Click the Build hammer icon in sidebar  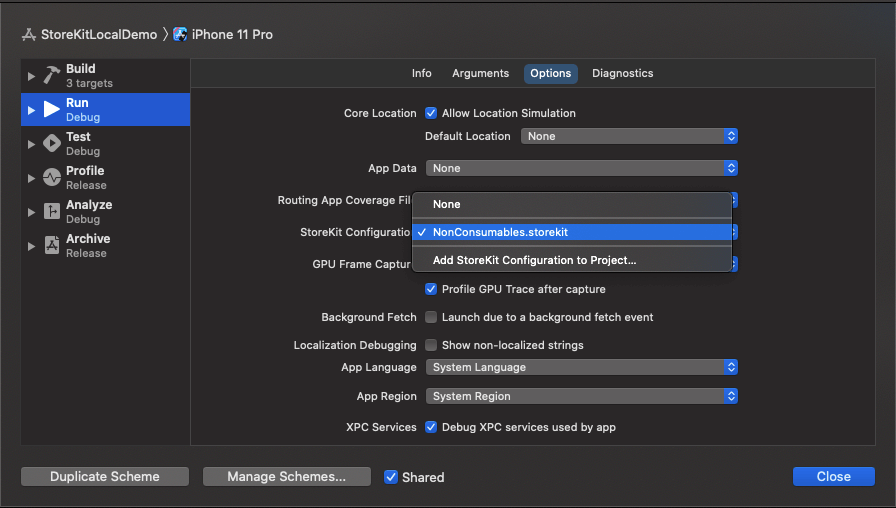coord(52,76)
